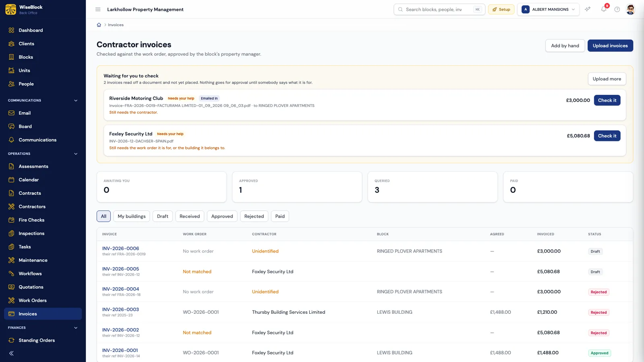Click the Upload more button
644x362 pixels.
click(x=607, y=79)
